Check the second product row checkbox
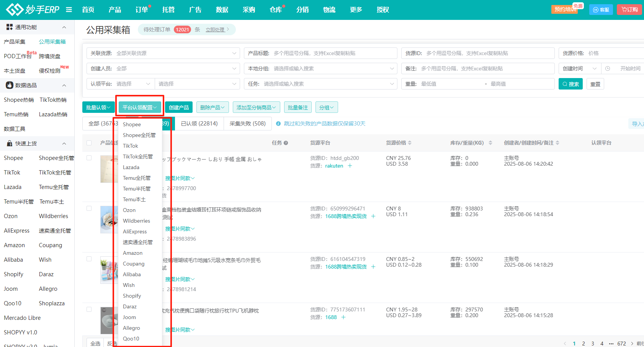 pyautogui.click(x=89, y=208)
